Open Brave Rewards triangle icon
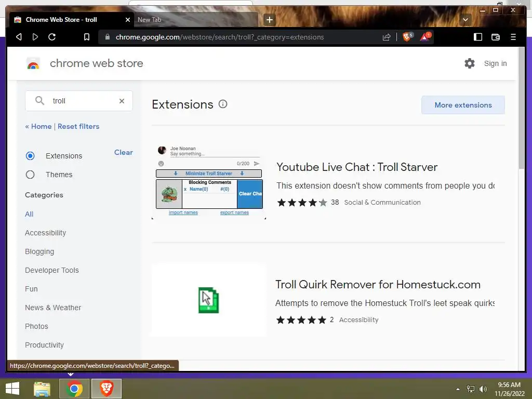This screenshot has height=399, width=532. (425, 37)
